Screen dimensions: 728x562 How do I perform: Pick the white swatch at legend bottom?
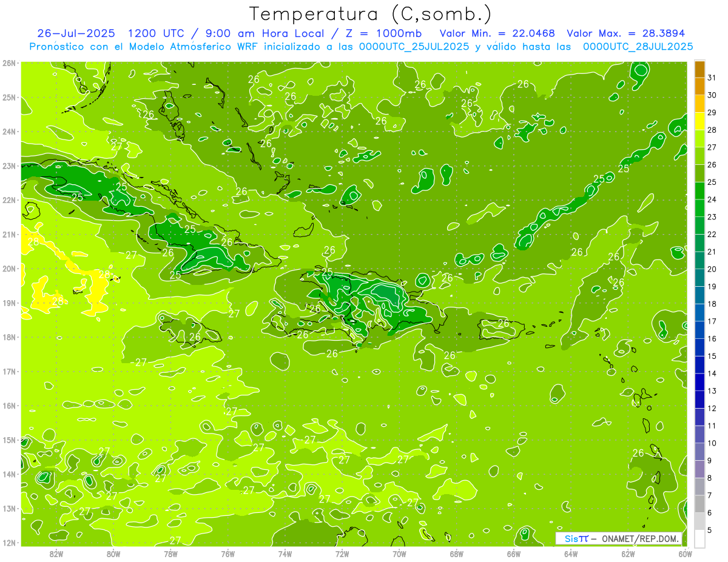point(699,538)
